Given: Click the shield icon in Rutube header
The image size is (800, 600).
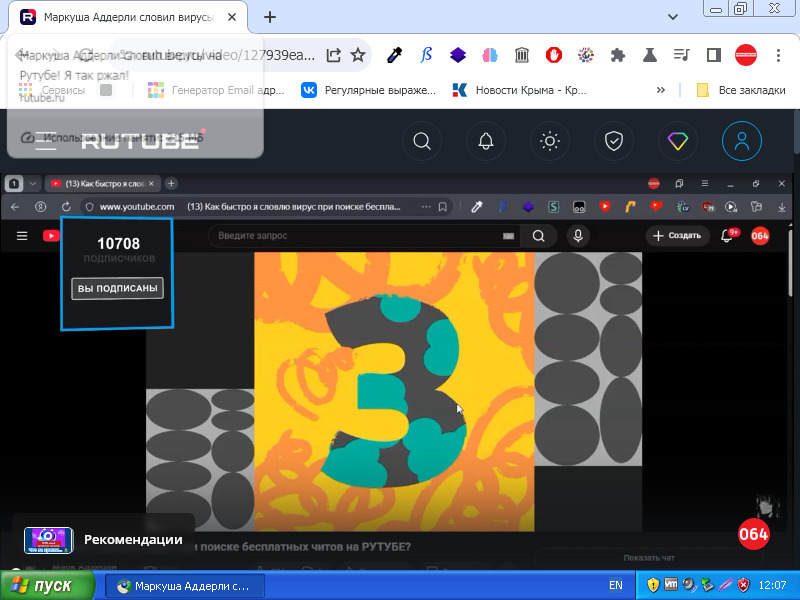Looking at the screenshot, I should (613, 141).
